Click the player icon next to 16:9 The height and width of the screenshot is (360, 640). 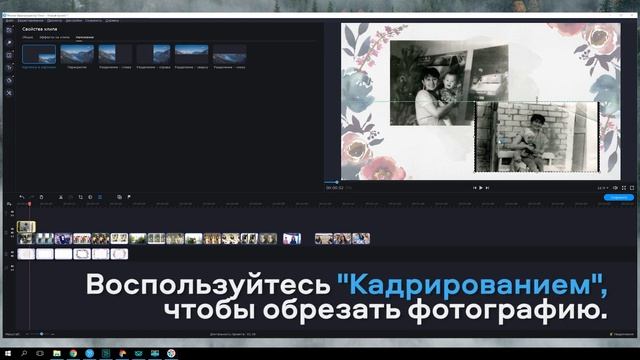616,188
